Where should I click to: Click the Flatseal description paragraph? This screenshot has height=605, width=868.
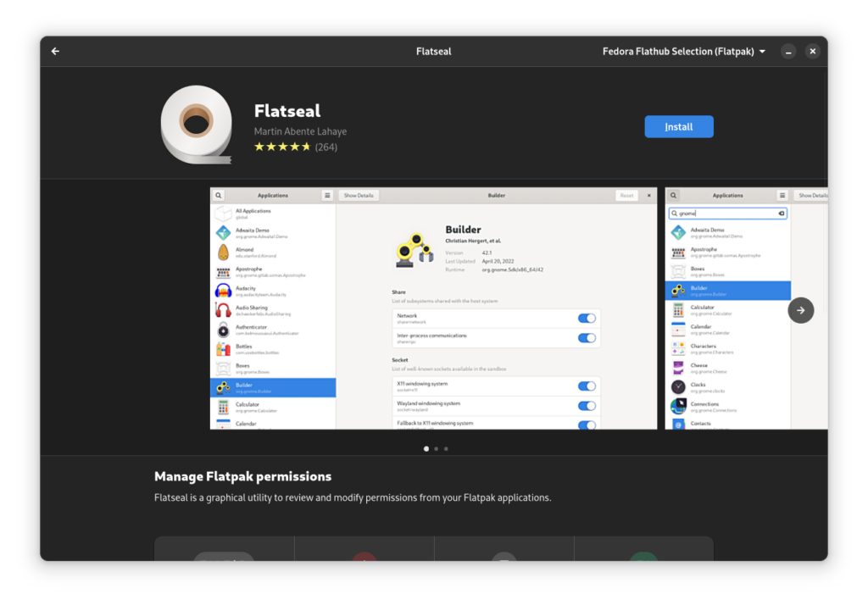(x=353, y=497)
